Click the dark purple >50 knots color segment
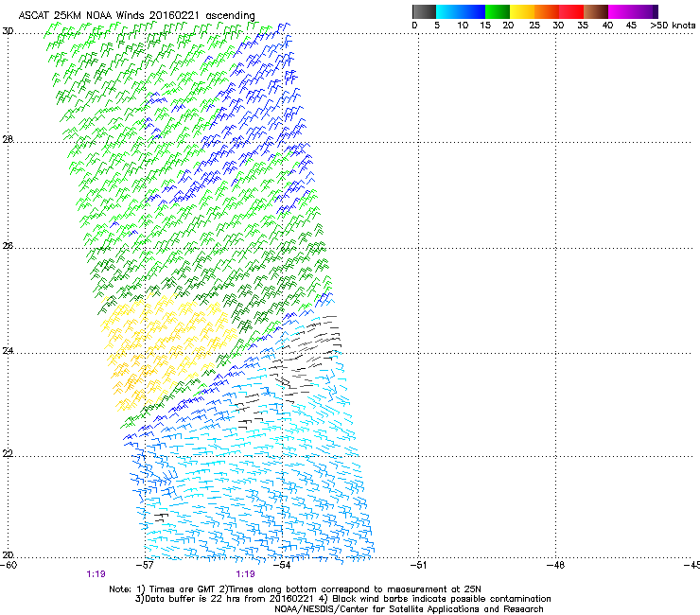This screenshot has width=700, height=615. pyautogui.click(x=656, y=11)
